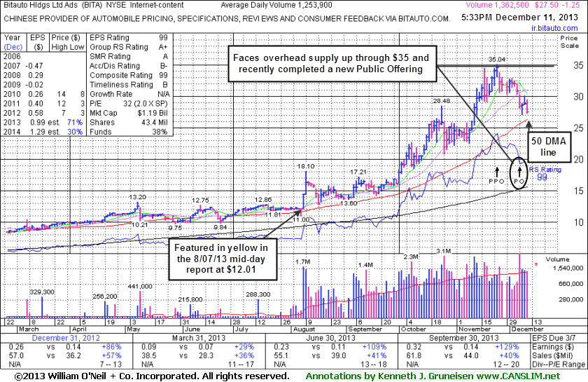
Task: Click the 71% 2013 EPS estimate growth
Action: (x=75, y=123)
